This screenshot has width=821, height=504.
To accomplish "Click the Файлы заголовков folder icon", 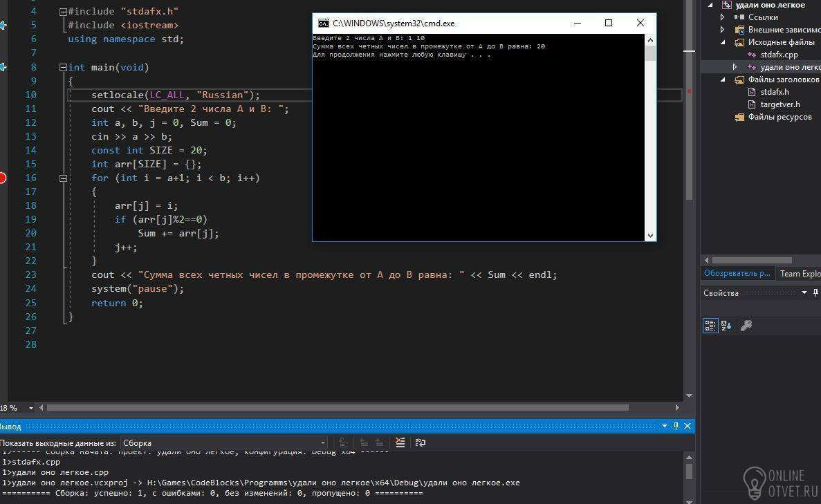I will pos(739,80).
